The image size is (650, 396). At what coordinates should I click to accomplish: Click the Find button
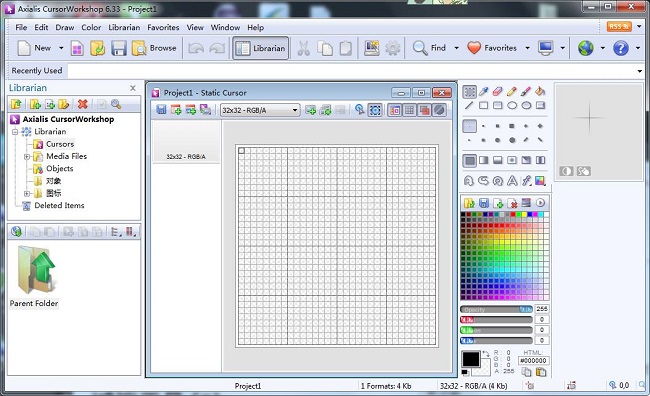[x=429, y=48]
